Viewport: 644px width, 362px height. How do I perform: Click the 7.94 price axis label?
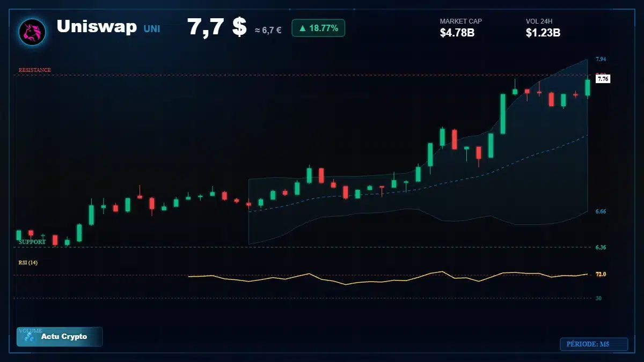click(x=601, y=59)
